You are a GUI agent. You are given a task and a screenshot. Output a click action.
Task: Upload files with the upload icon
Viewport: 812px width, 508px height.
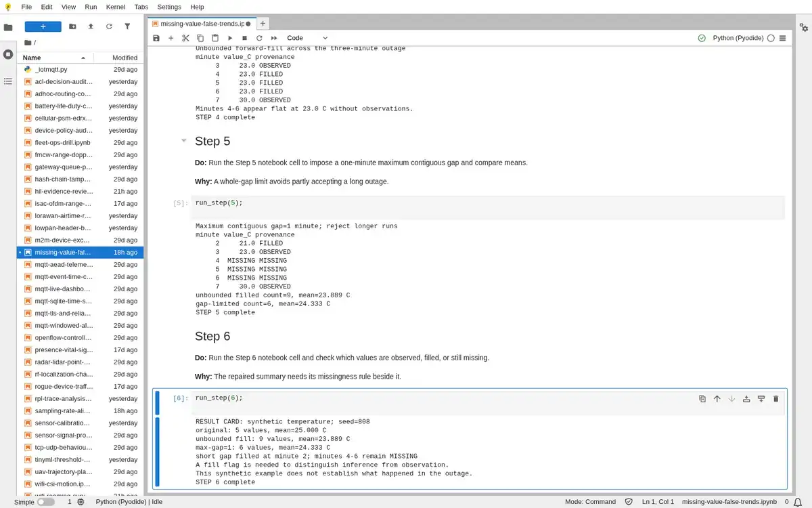point(91,26)
